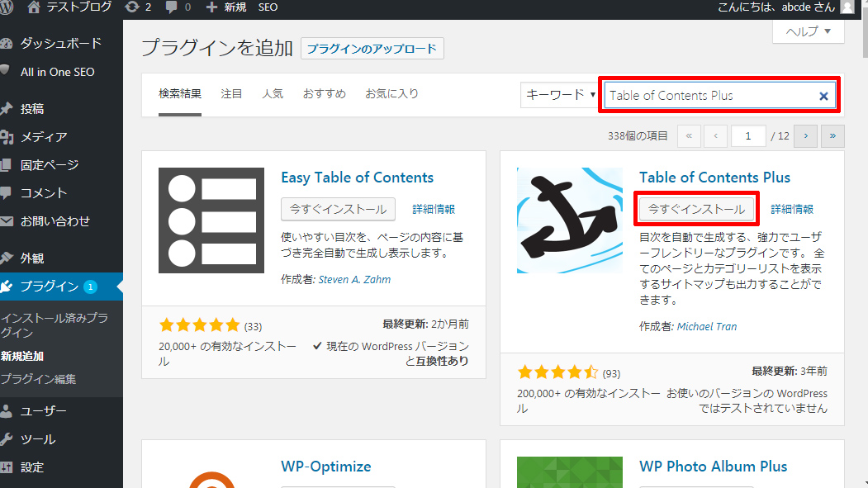Click the Table of Contents Plus anchor thumbnail

(570, 220)
